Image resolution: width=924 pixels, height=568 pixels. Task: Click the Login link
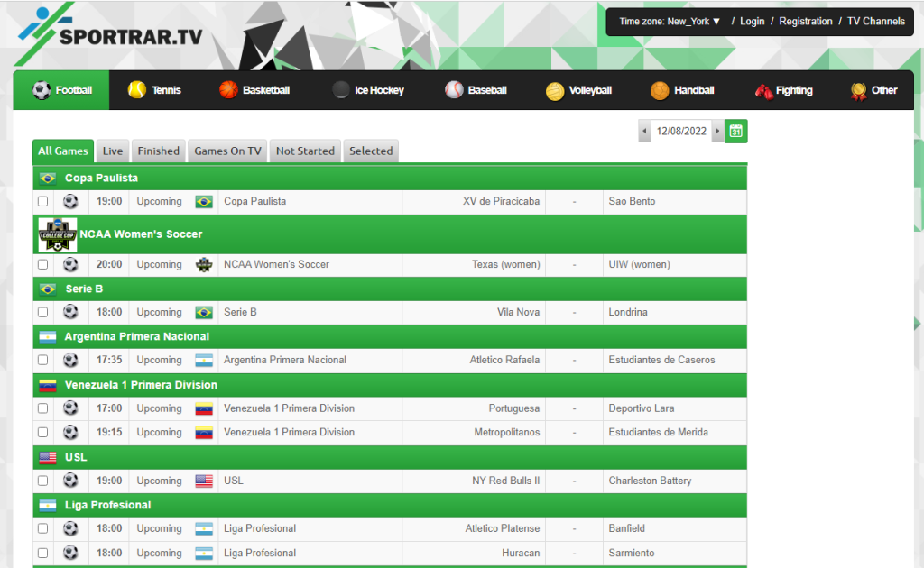tap(752, 22)
